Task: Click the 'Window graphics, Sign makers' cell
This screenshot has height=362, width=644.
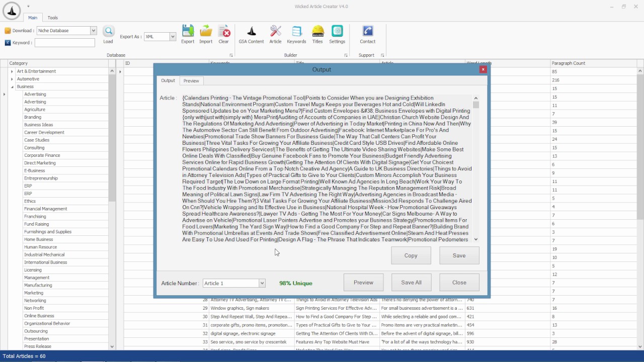Action: (x=251, y=308)
